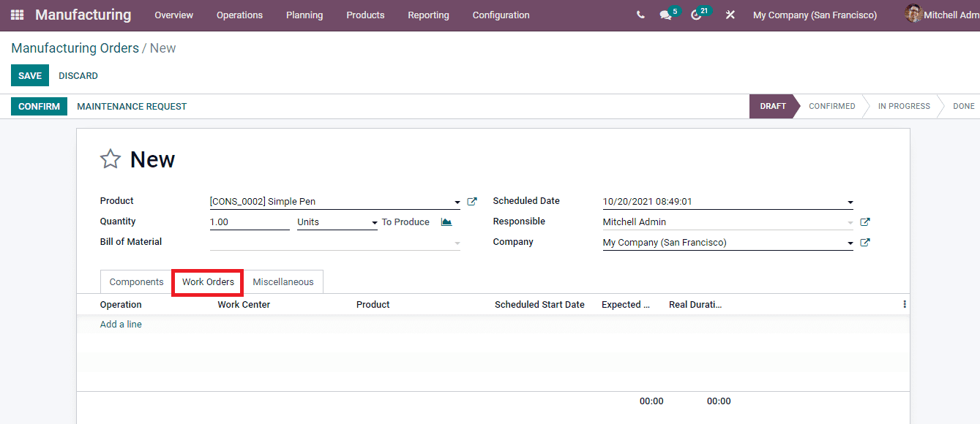Open the Product dropdown arrow

point(457,202)
